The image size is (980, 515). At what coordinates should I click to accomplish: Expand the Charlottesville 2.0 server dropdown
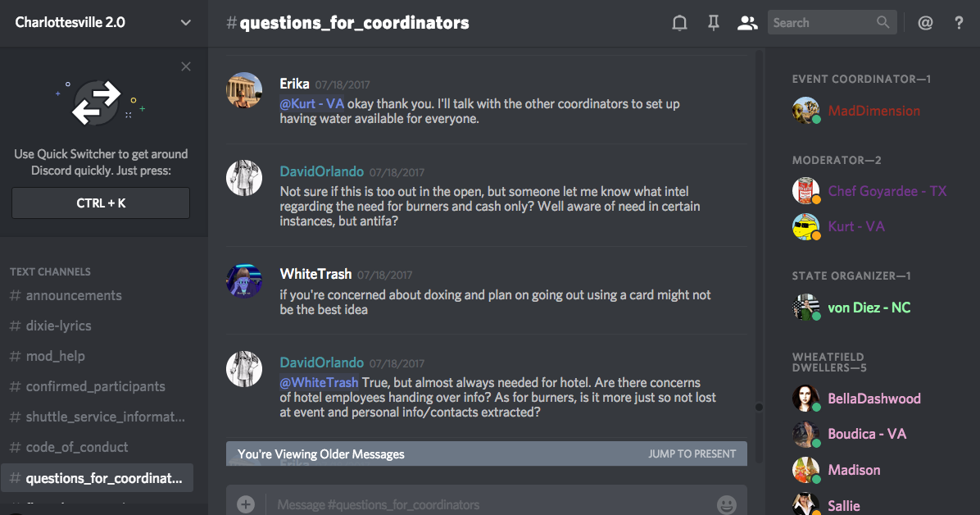185,23
